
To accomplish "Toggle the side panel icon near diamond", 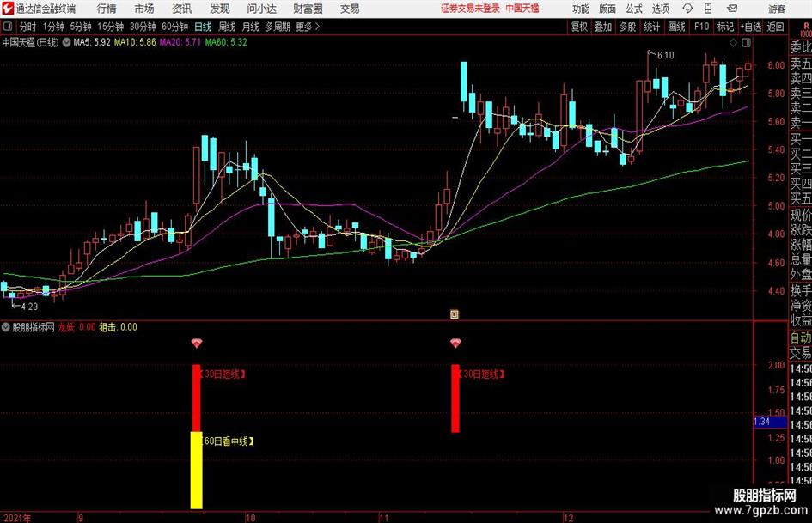I will (x=746, y=42).
